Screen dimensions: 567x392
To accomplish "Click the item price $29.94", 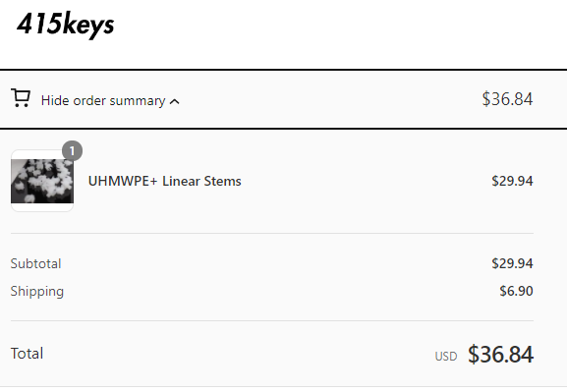I will [512, 181].
